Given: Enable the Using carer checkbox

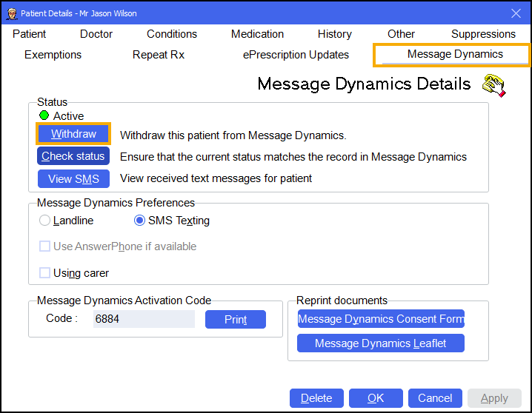Looking at the screenshot, I should [x=44, y=272].
